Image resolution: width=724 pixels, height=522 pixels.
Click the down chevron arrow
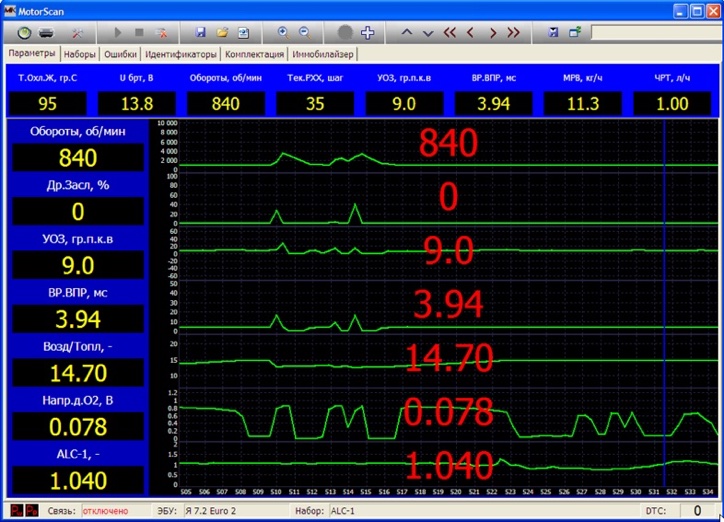pyautogui.click(x=428, y=33)
